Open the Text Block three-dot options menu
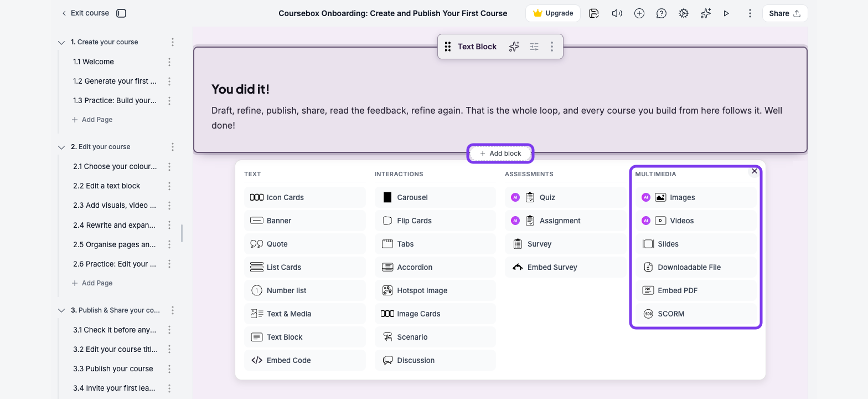This screenshot has width=868, height=399. (552, 47)
